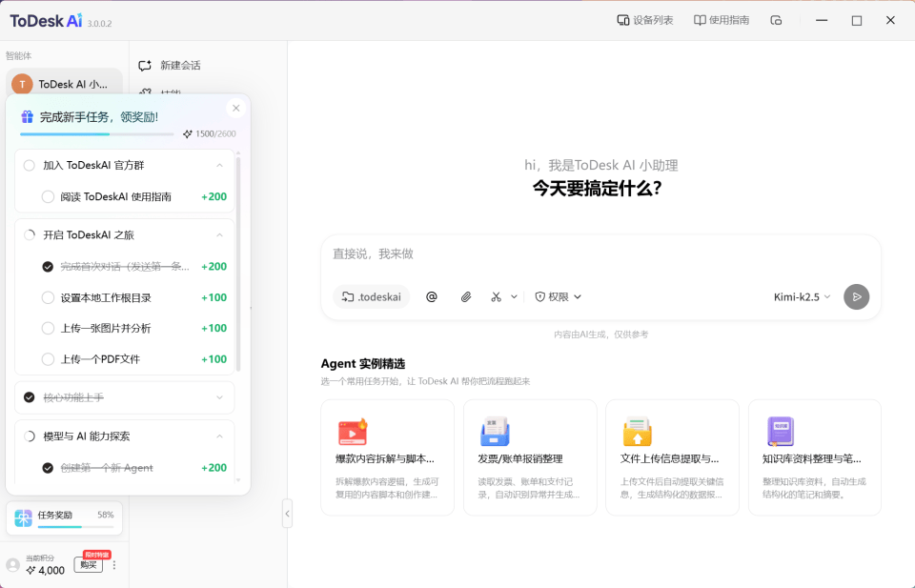Click the @ mention icon
The image size is (915, 588).
pyautogui.click(x=431, y=297)
